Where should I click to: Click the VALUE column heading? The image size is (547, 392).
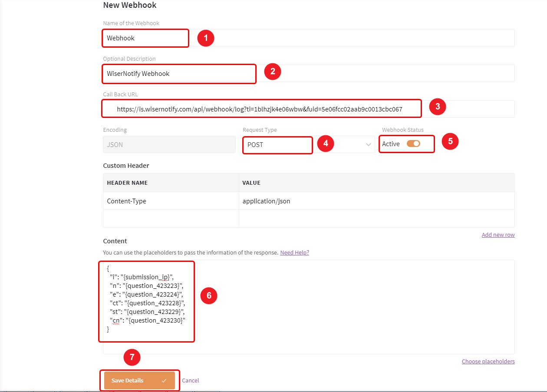coord(251,183)
